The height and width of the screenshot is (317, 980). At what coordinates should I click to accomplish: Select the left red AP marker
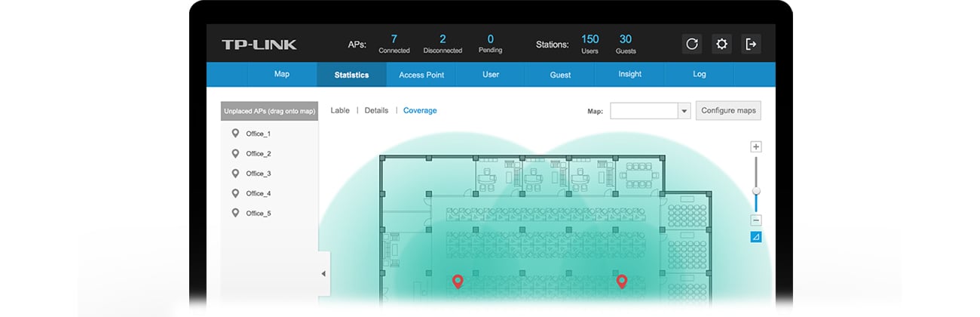pyautogui.click(x=457, y=282)
